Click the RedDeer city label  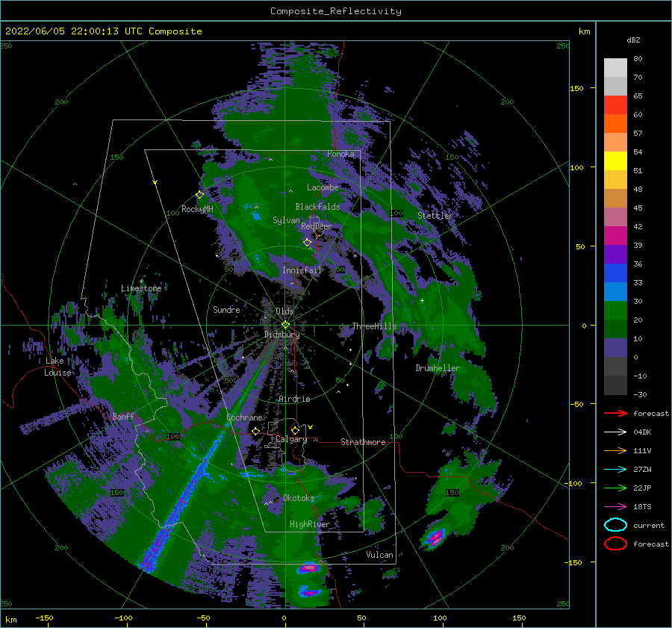click(x=317, y=226)
